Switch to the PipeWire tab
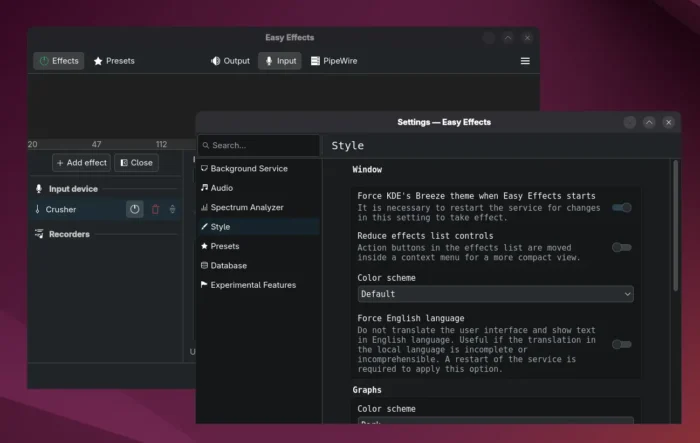The height and width of the screenshot is (443, 700). pos(333,61)
